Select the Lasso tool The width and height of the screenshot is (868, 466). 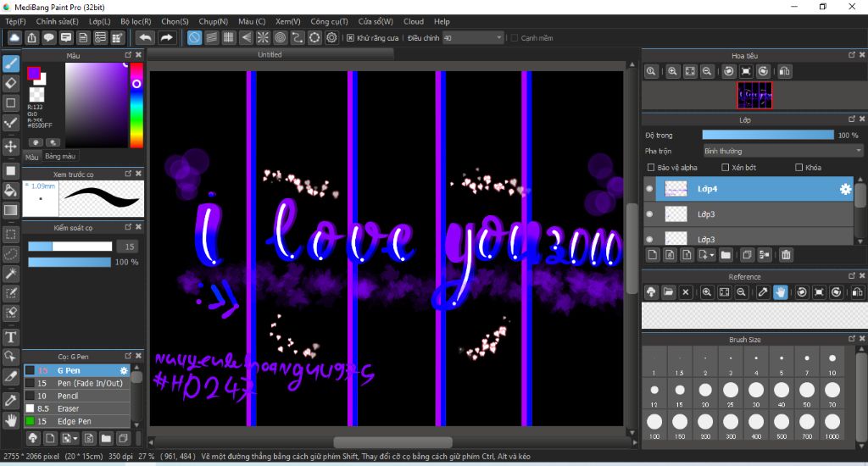[10, 254]
